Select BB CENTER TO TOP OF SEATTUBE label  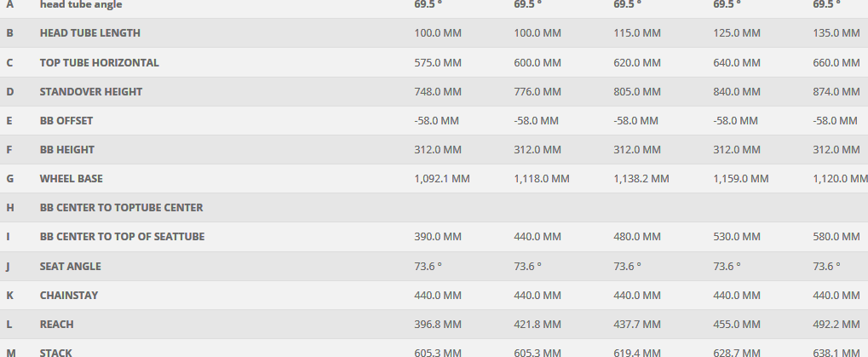point(122,237)
